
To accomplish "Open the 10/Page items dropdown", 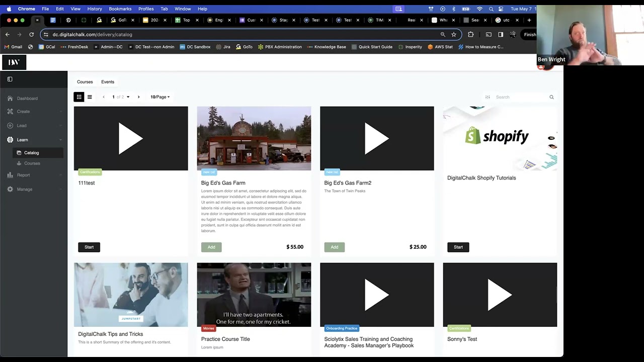I will coord(160,97).
